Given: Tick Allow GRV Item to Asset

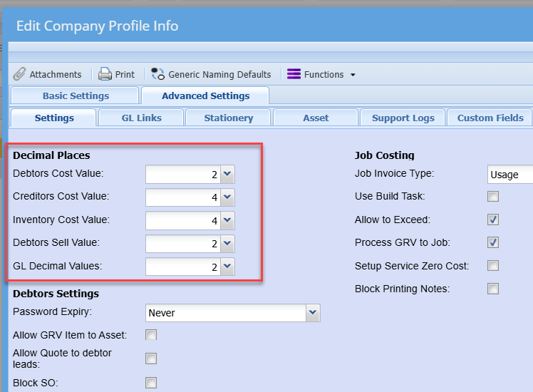Looking at the screenshot, I should (151, 335).
